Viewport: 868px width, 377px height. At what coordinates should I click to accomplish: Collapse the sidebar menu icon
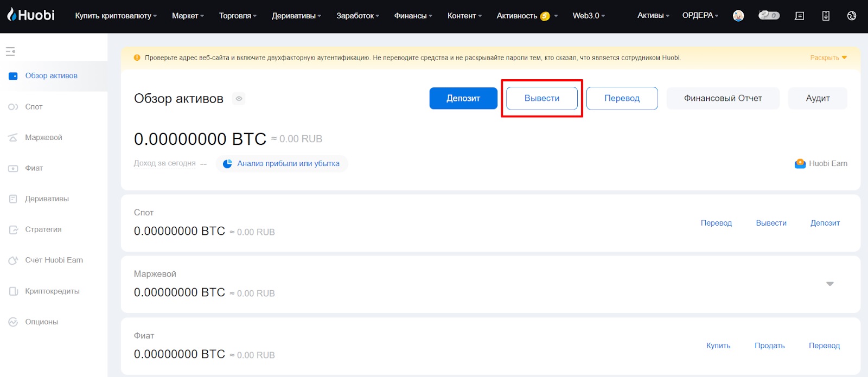click(x=10, y=52)
